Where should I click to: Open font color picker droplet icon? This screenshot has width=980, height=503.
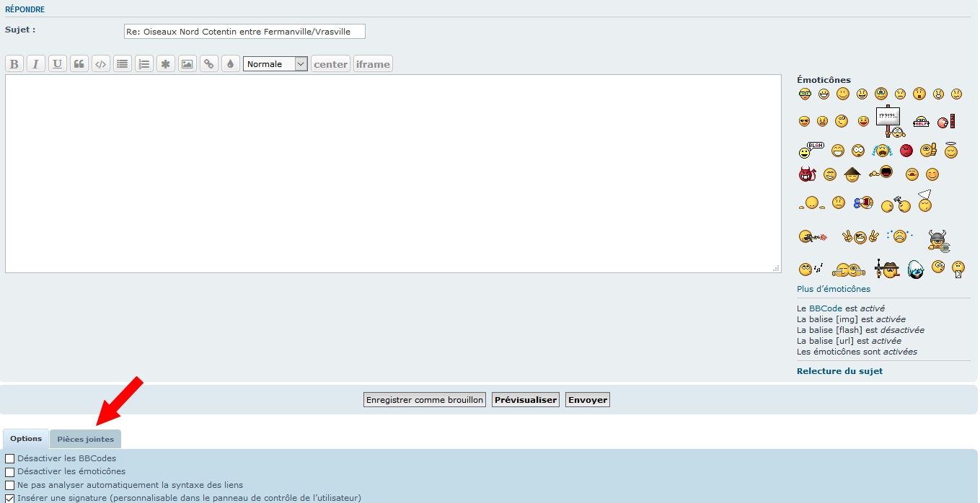[x=230, y=64]
